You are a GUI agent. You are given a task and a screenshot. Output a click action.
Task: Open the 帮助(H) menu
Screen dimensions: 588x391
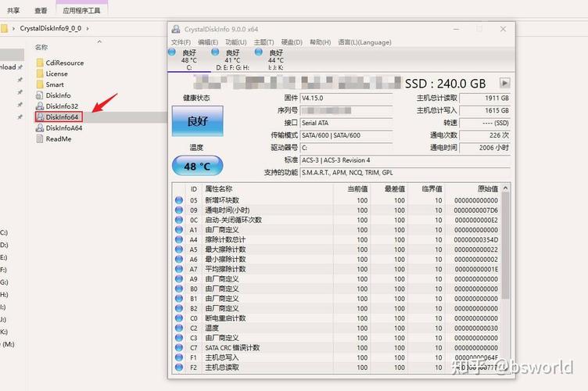click(321, 42)
